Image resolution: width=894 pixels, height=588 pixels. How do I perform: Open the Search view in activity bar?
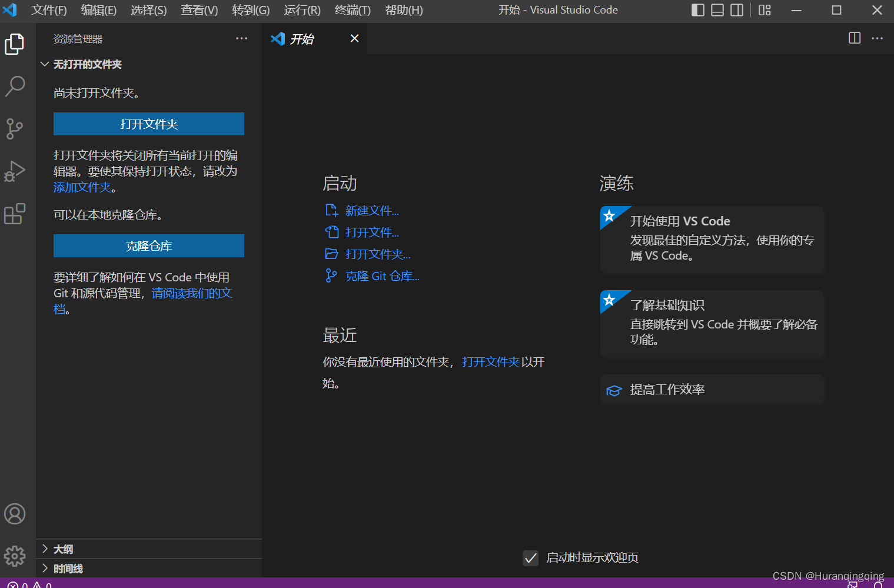pyautogui.click(x=15, y=86)
